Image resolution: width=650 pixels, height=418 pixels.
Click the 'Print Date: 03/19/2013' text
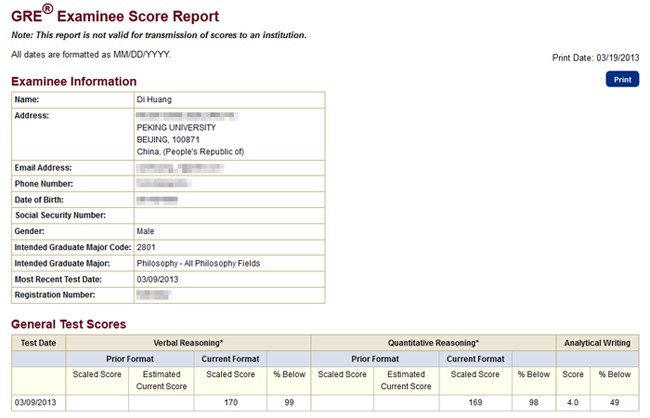(596, 58)
